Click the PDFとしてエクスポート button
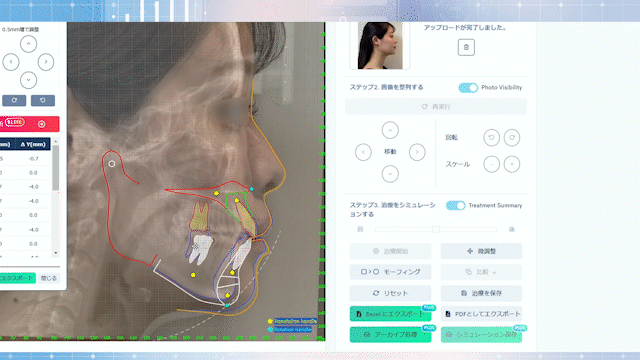 tap(481, 314)
